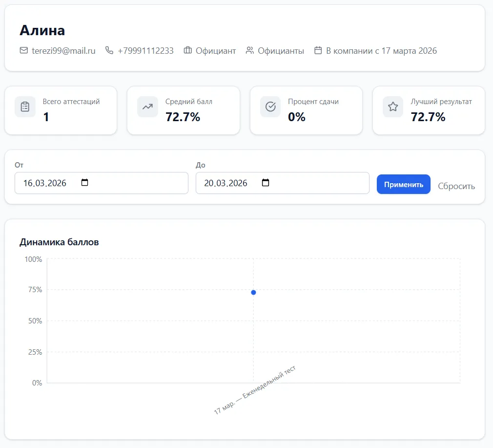Click the Всего аттестаций value 1

(46, 117)
